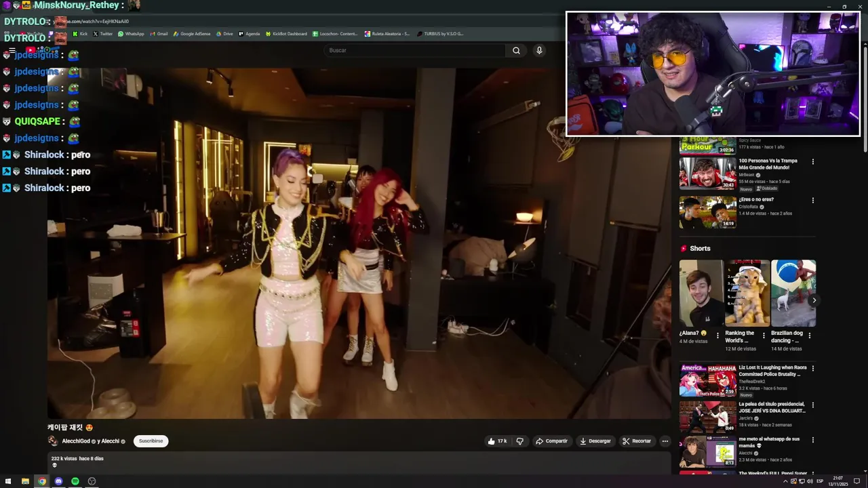The width and height of the screenshot is (868, 488).
Task: Click the Shorts section heading
Action: coord(700,249)
